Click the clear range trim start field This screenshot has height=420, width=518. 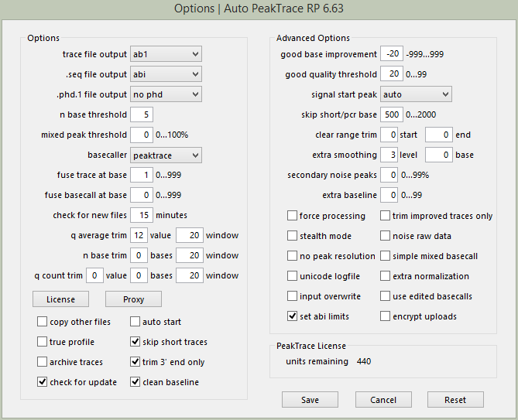click(x=389, y=135)
